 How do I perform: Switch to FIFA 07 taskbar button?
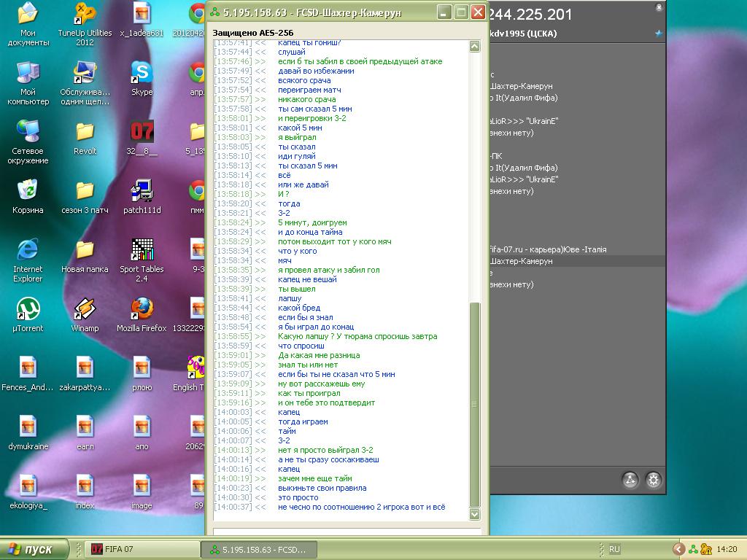click(142, 549)
